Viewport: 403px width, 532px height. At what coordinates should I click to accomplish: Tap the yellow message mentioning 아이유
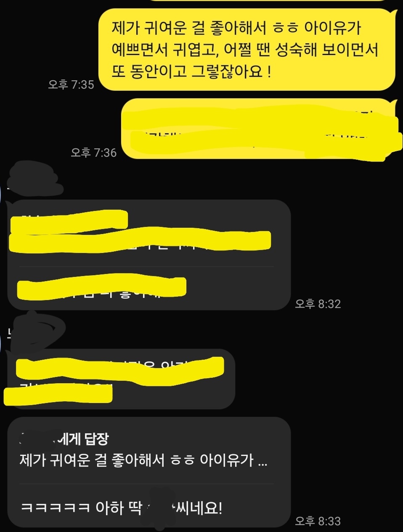247,50
